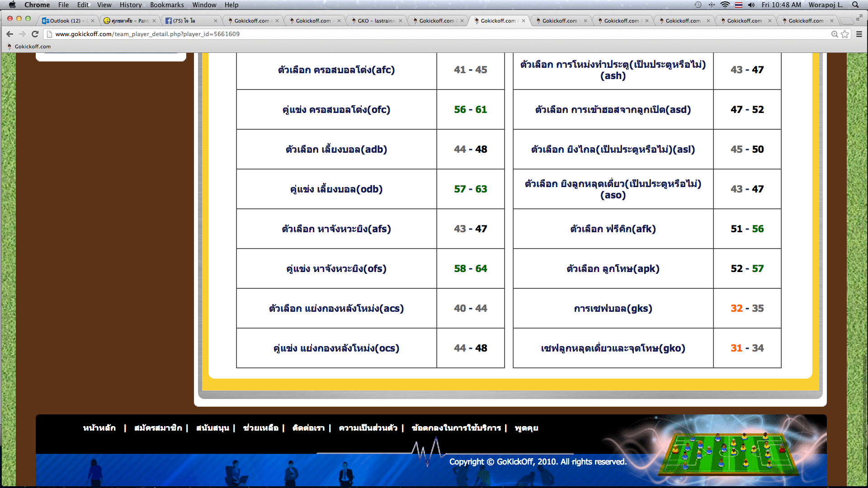Open the History menu
Viewport: 868px width, 488px height.
pos(130,5)
